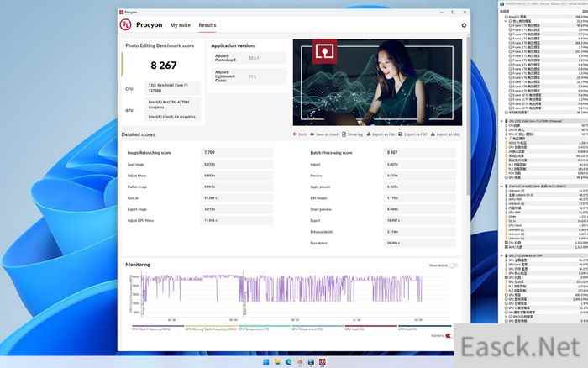588x368 pixels.
Task: Click the Flatten image row label
Action: (x=137, y=187)
